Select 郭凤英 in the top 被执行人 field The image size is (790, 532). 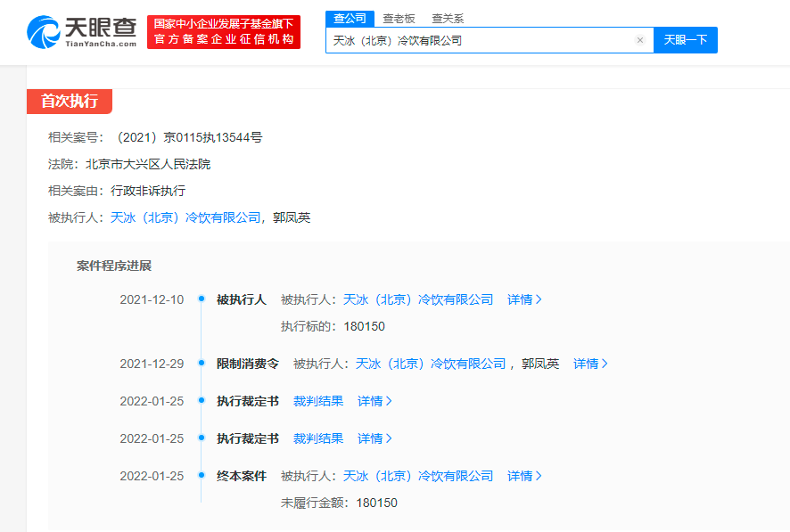pos(292,217)
